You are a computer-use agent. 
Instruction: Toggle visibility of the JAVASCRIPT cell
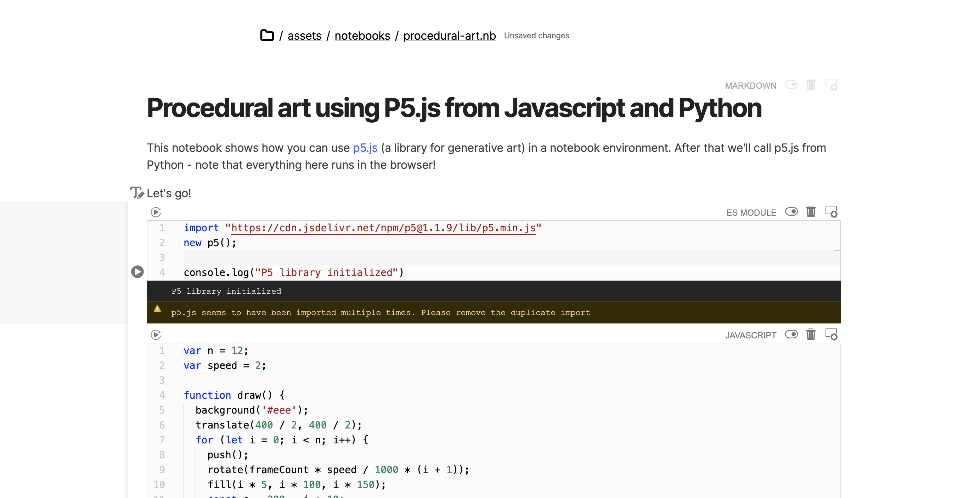791,334
